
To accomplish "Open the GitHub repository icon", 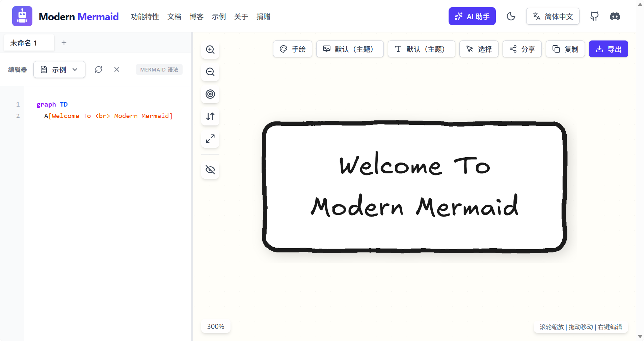I will (x=594, y=16).
